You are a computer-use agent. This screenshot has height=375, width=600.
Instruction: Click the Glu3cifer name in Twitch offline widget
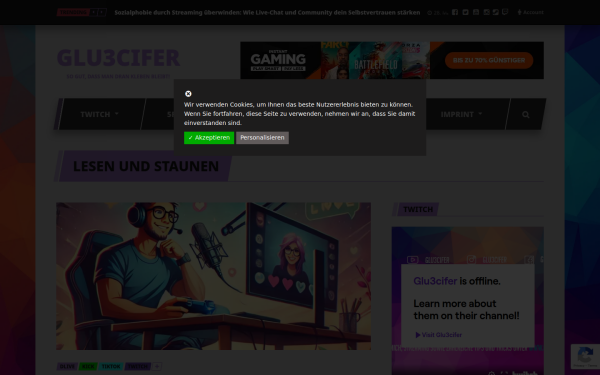pos(435,281)
